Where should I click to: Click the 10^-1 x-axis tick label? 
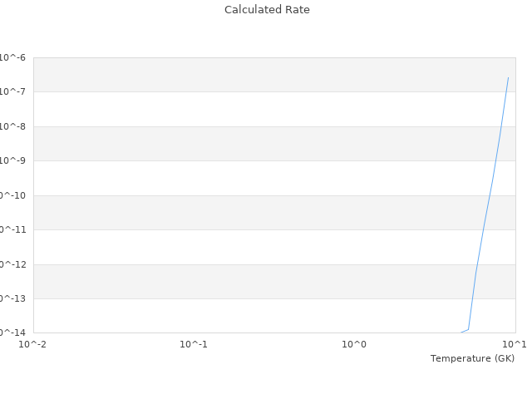(x=194, y=343)
